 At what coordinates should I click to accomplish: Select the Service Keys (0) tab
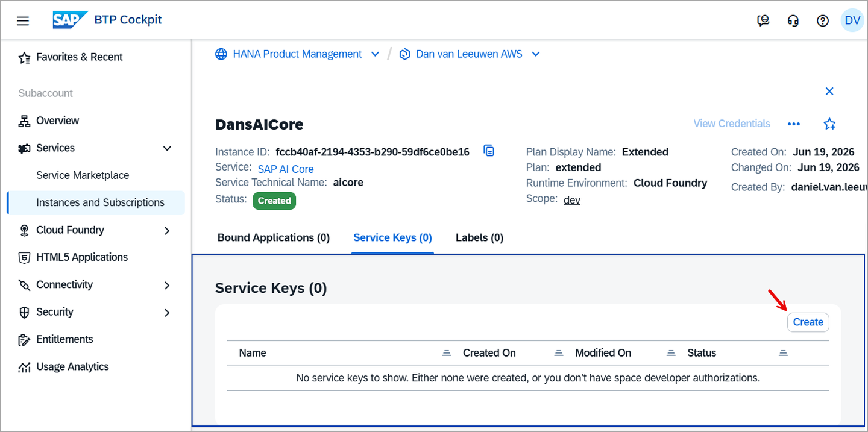[x=392, y=237]
